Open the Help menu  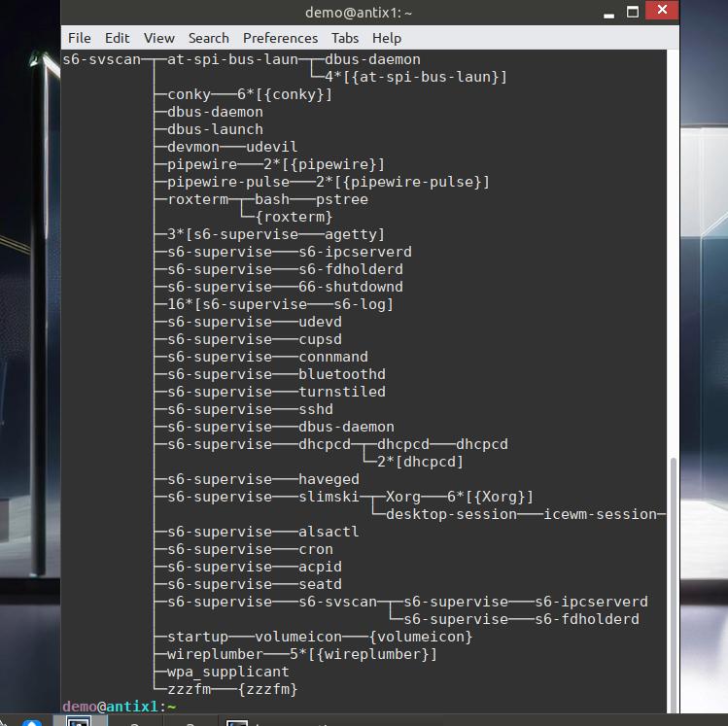(x=386, y=38)
